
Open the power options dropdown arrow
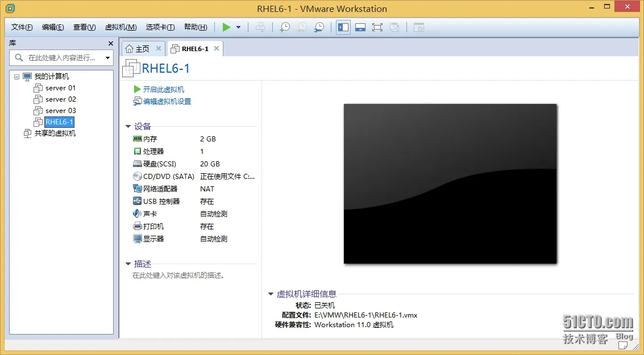tap(239, 27)
